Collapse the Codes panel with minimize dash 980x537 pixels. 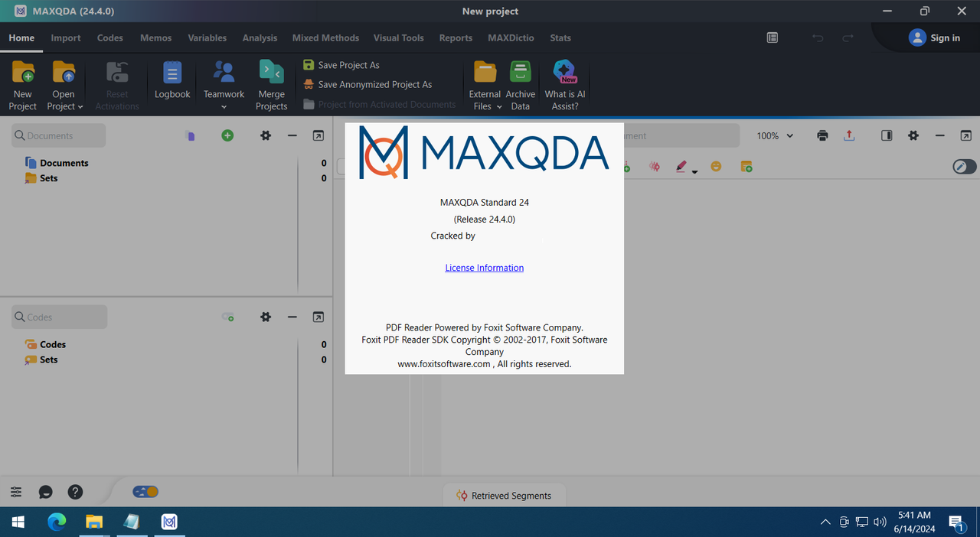tap(292, 317)
